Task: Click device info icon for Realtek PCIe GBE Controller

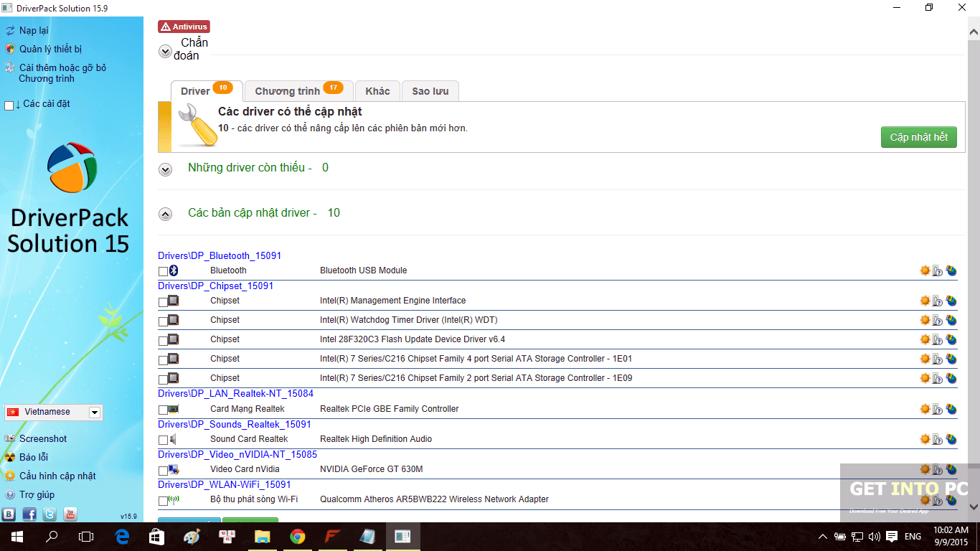Action: [938, 409]
